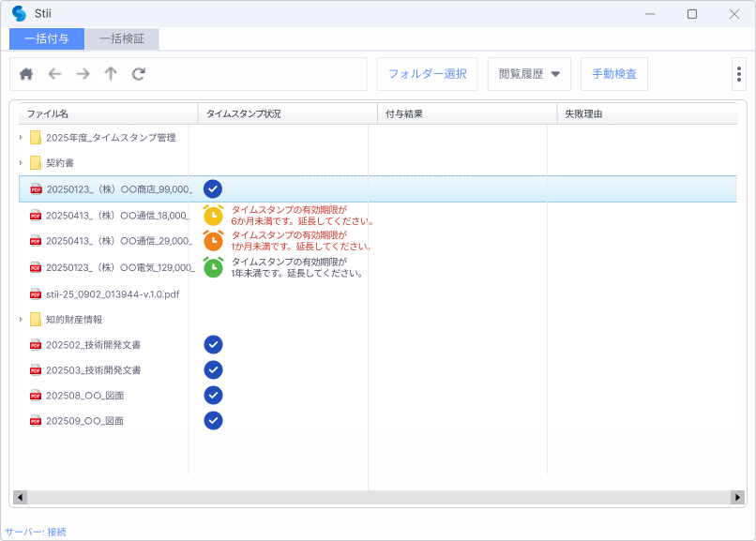Viewport: 756px width, 541px height.
Task: Click the green alarm clock status icon
Action: click(x=213, y=267)
